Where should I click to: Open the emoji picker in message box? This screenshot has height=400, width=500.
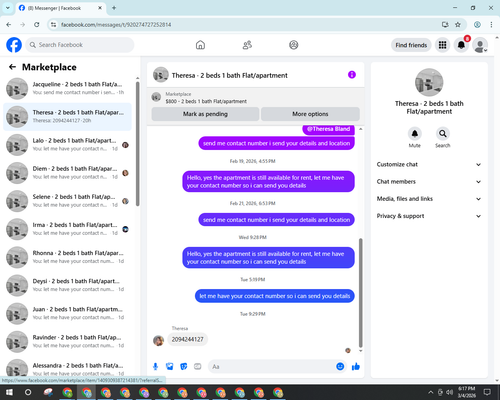[340, 367]
